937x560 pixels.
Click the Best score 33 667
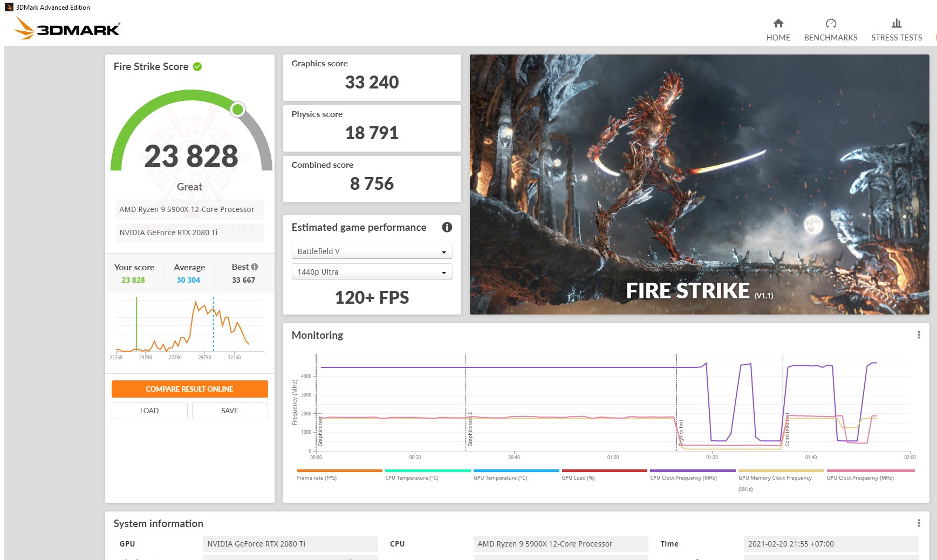click(243, 280)
